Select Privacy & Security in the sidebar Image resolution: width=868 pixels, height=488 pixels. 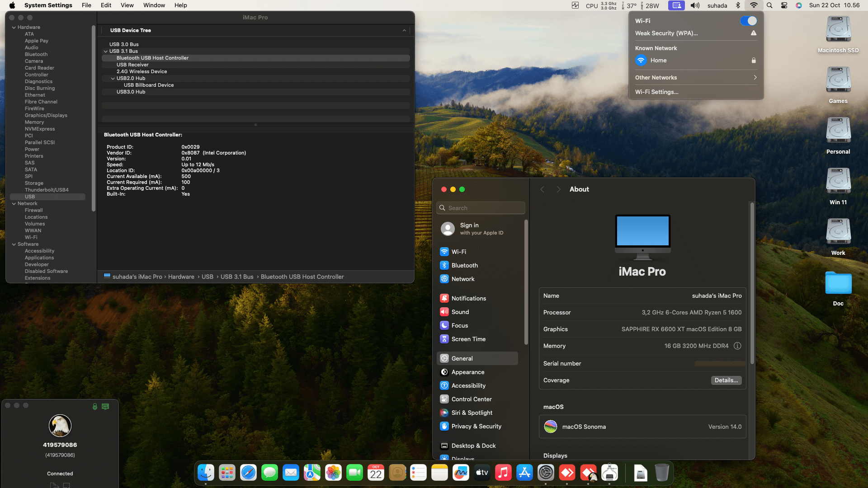pyautogui.click(x=476, y=426)
